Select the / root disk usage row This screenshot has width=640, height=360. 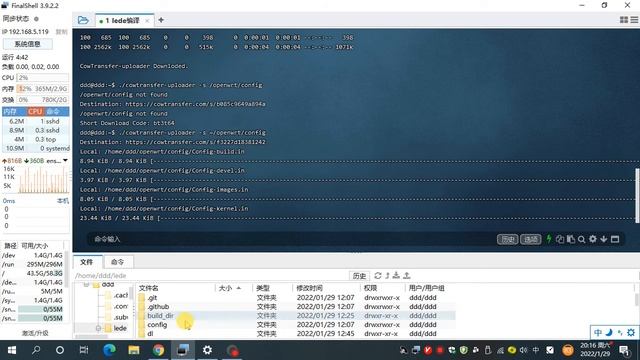point(33,273)
